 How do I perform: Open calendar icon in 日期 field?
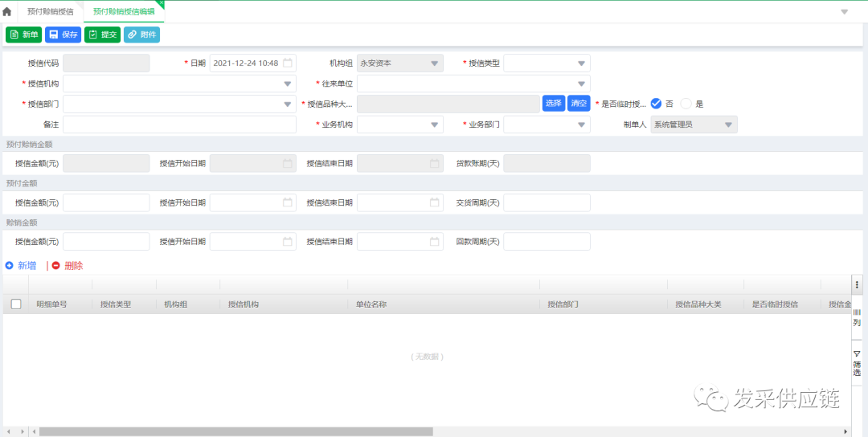pyautogui.click(x=287, y=63)
